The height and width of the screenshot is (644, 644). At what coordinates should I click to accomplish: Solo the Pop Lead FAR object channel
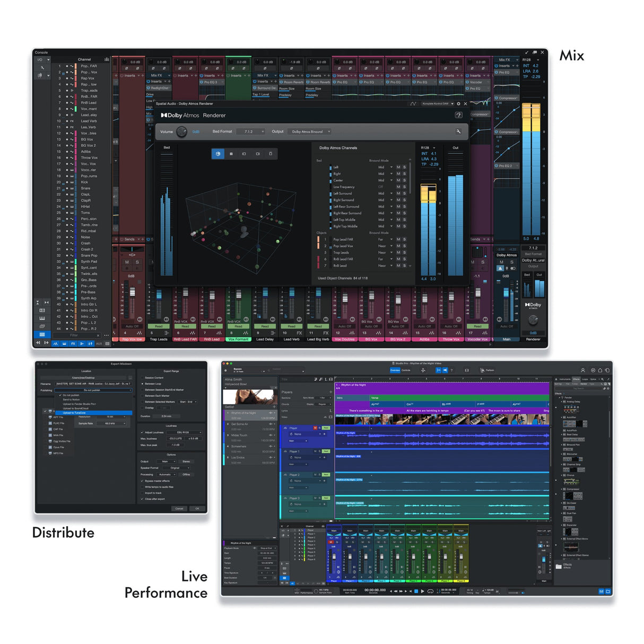(404, 239)
